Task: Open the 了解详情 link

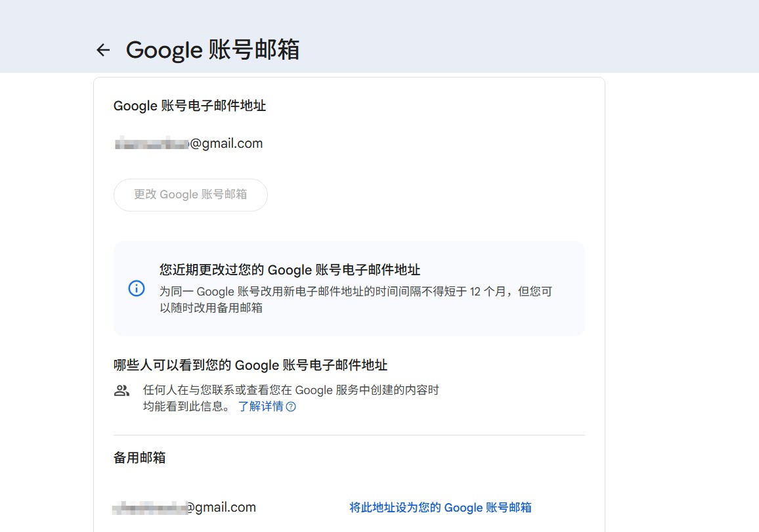Action: (x=261, y=407)
